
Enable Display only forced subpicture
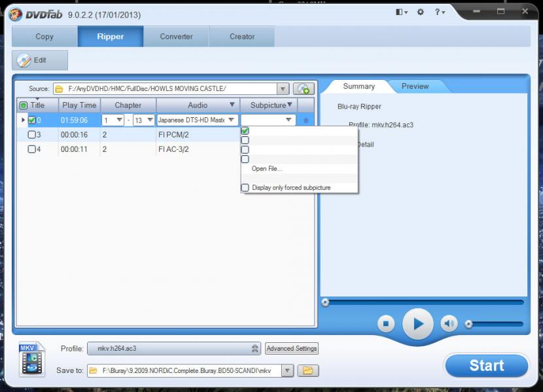[x=245, y=187]
